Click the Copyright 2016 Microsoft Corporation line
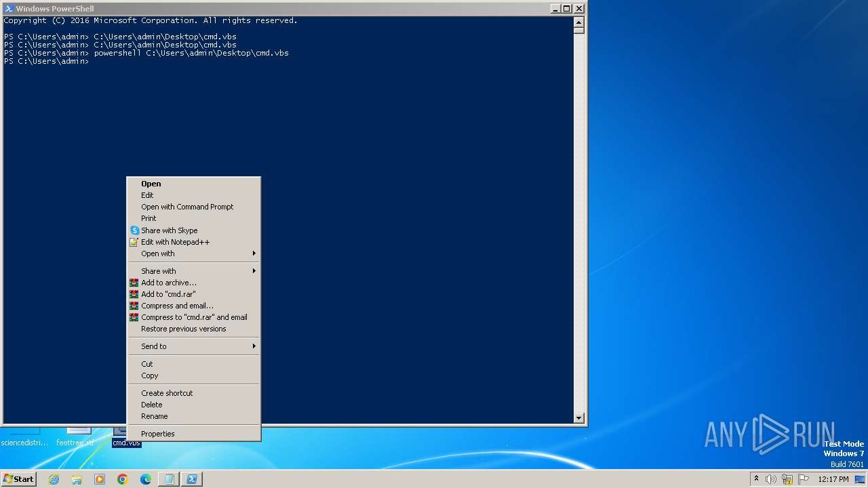868x488 pixels. click(151, 20)
